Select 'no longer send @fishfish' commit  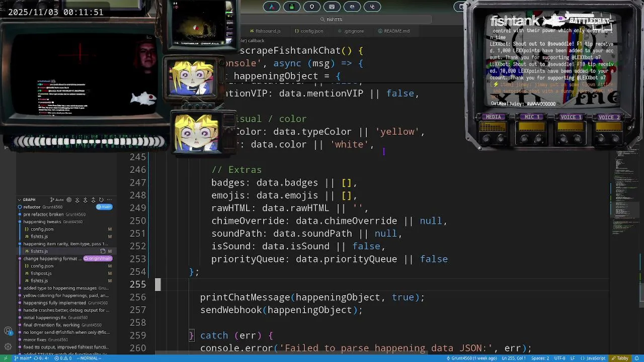[x=65, y=332]
